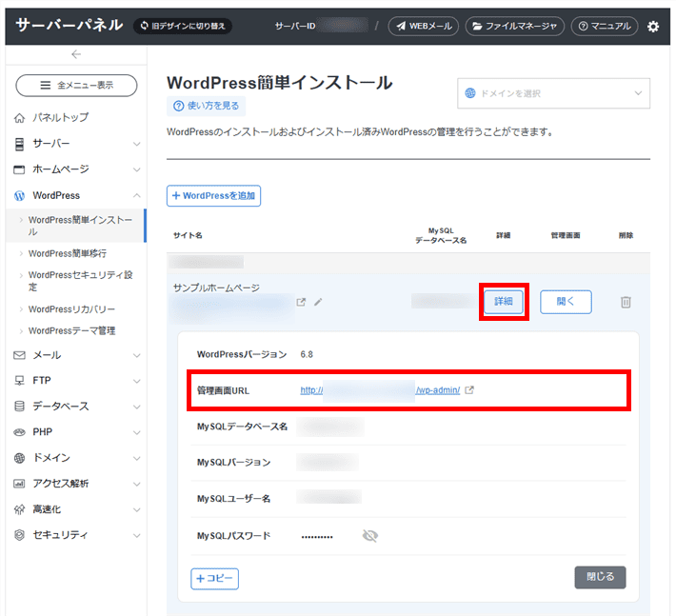Click the rocket icon beside 高速化
676x616 pixels.
pyautogui.click(x=19, y=509)
